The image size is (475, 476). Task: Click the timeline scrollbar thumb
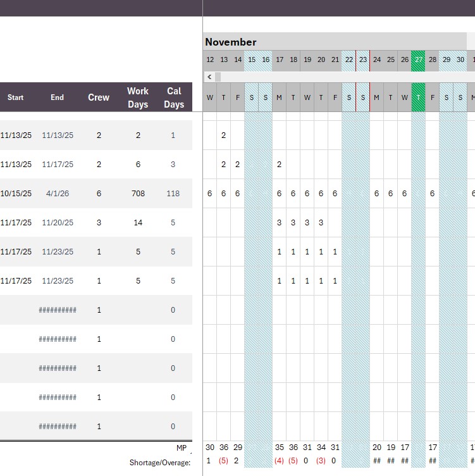click(x=218, y=77)
